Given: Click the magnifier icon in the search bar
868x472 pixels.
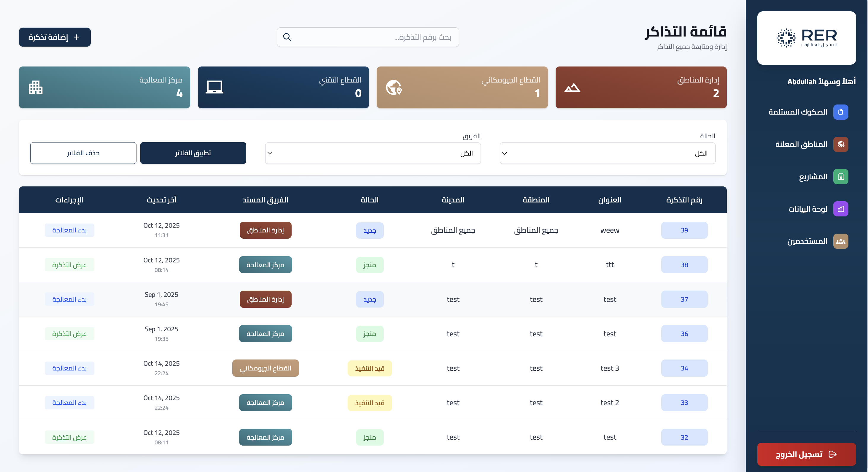Looking at the screenshot, I should click(x=287, y=37).
